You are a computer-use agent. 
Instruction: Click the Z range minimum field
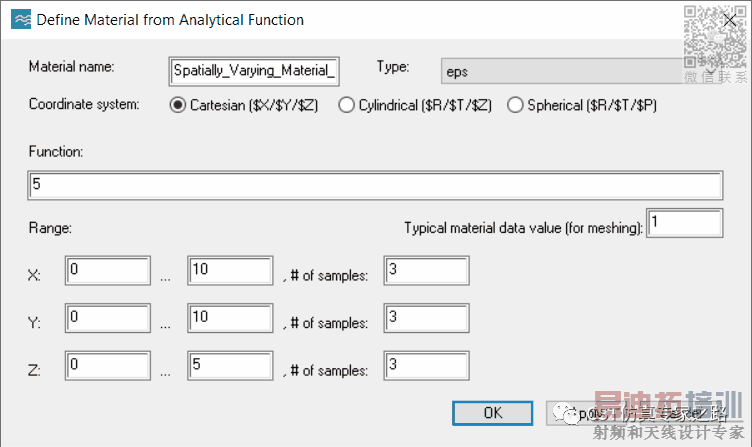107,367
